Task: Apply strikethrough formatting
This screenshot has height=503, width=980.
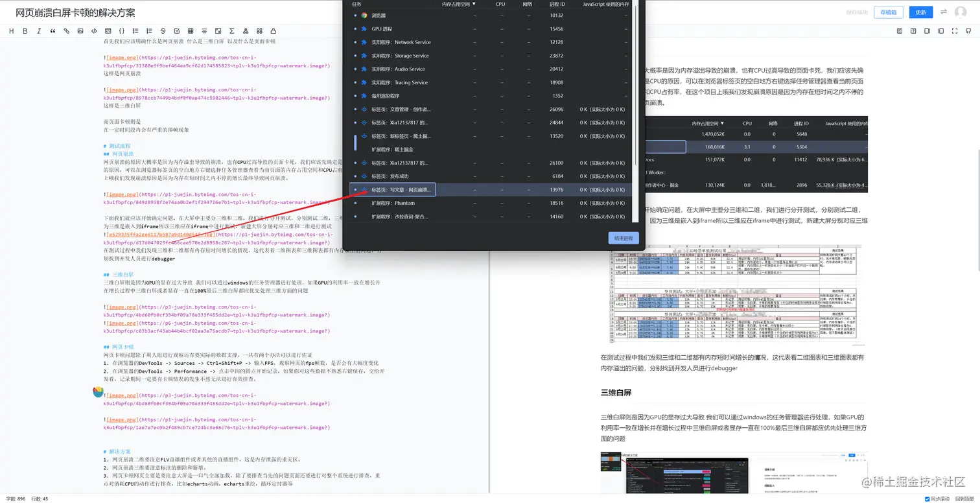Action: click(163, 30)
